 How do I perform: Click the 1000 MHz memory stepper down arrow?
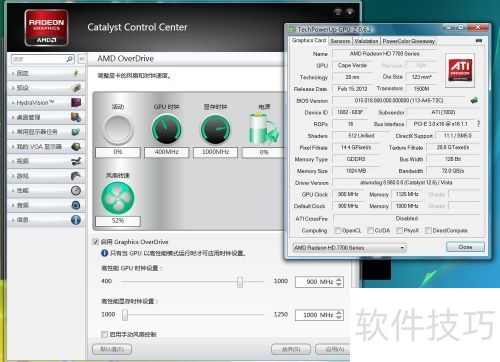(339, 317)
